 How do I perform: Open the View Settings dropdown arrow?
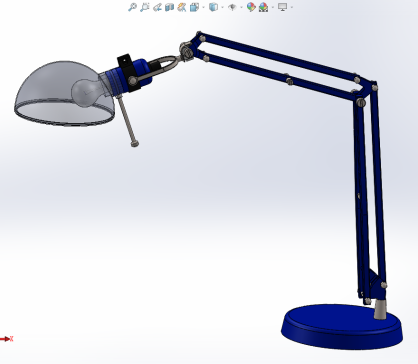tap(292, 7)
